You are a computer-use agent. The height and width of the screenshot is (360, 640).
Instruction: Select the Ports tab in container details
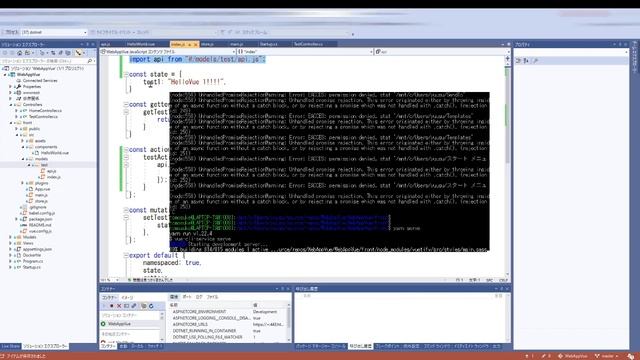pos(187,297)
